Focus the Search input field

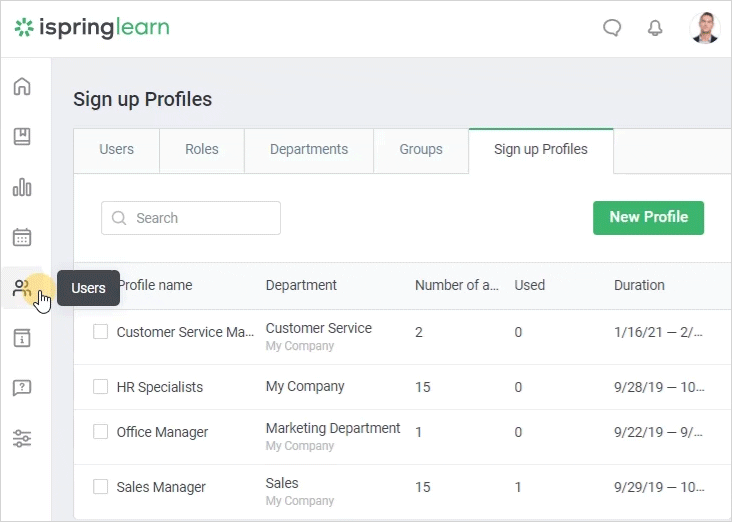(191, 218)
